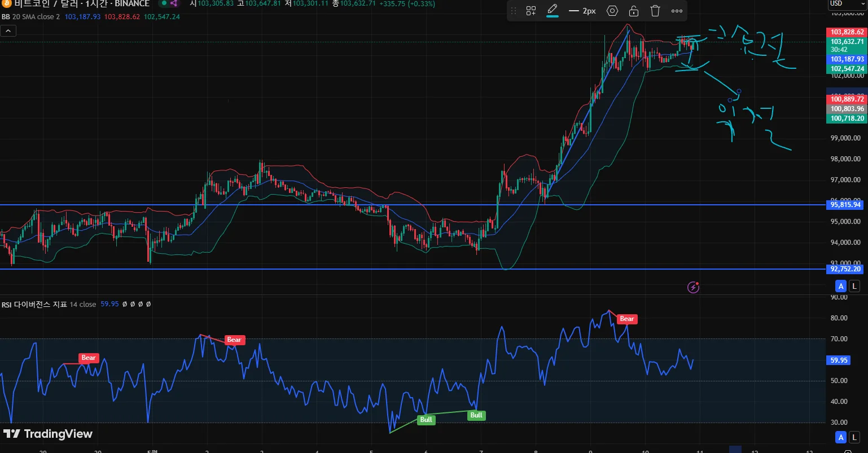
Task: Click the purple network icon beside BINANCE
Action: tap(174, 3)
